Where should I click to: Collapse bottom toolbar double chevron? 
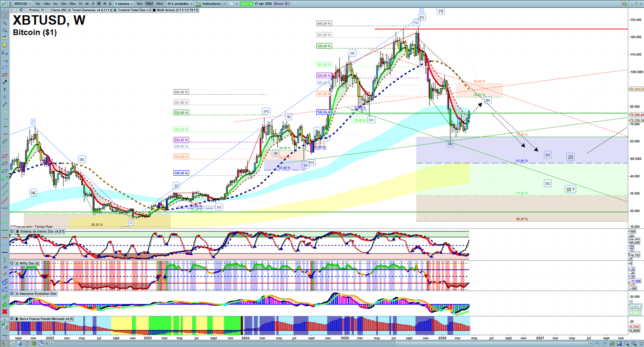point(47,344)
